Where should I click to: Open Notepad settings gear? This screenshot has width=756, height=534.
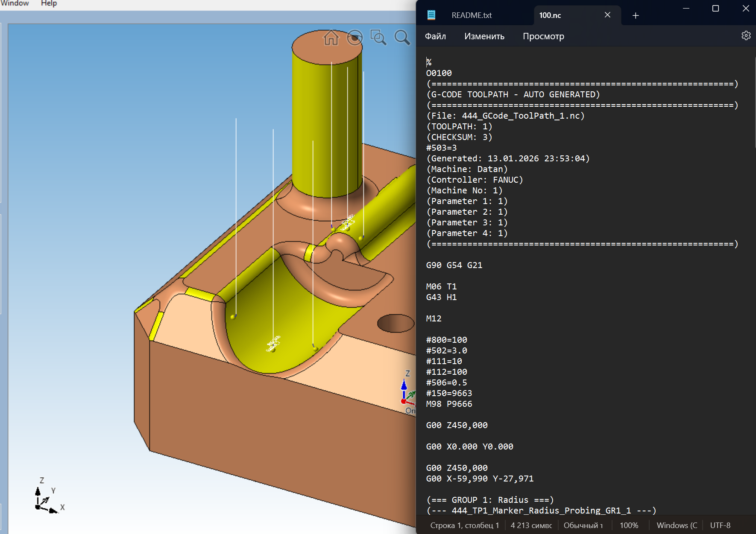746,36
